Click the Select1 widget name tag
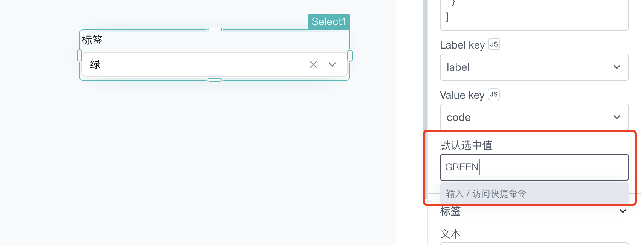This screenshot has width=644, height=245. point(329,21)
